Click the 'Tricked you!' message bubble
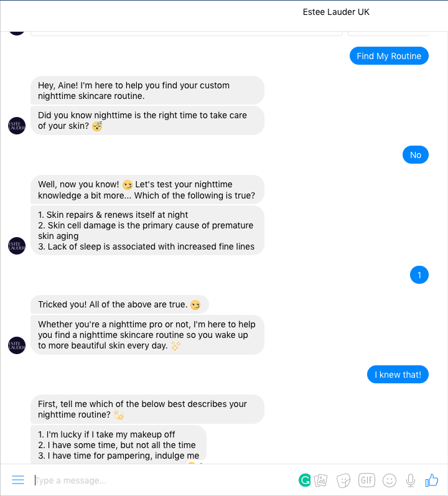Viewport: 448px width, 496px height. (119, 304)
